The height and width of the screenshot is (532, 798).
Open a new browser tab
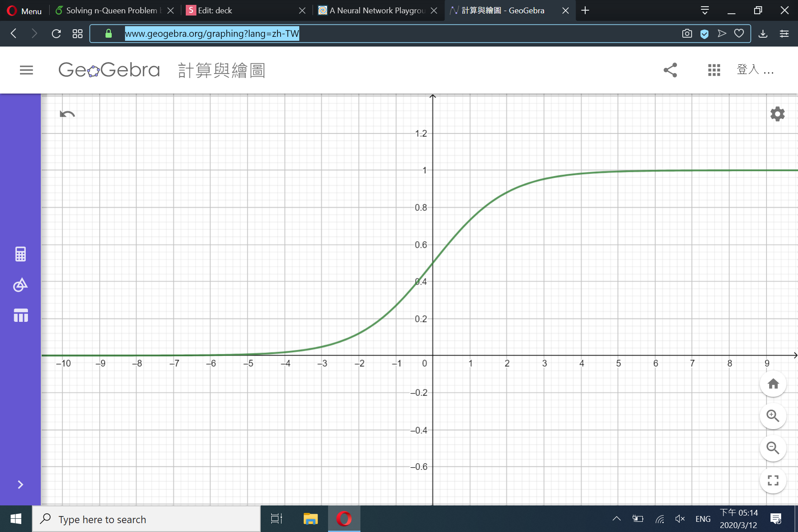pos(585,10)
